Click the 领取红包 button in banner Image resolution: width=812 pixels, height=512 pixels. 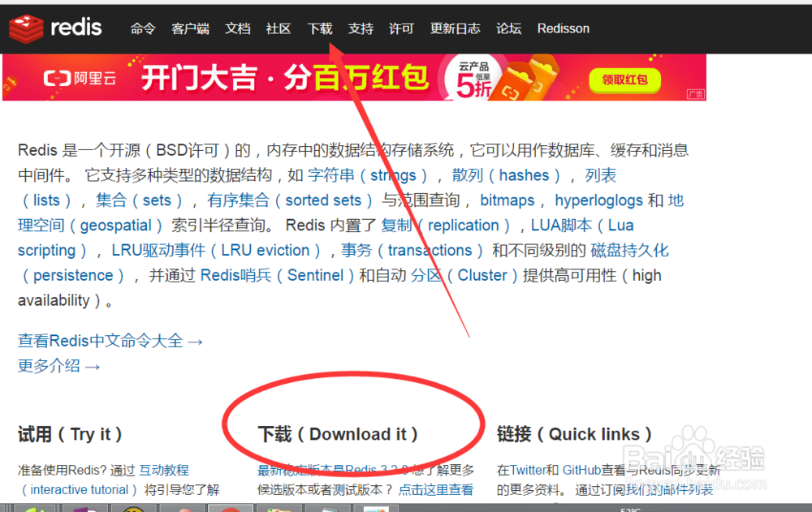point(624,80)
